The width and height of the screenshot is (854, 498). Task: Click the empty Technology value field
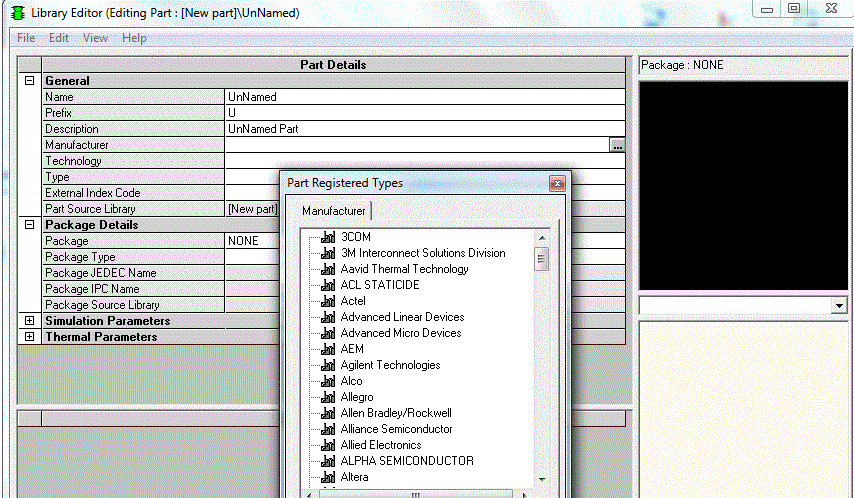425,161
